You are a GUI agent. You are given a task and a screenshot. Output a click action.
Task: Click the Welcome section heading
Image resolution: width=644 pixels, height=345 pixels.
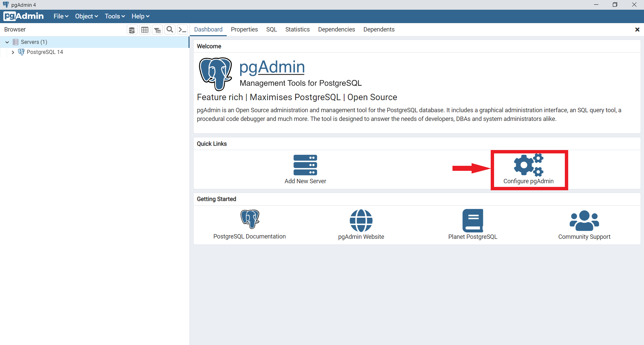209,46
